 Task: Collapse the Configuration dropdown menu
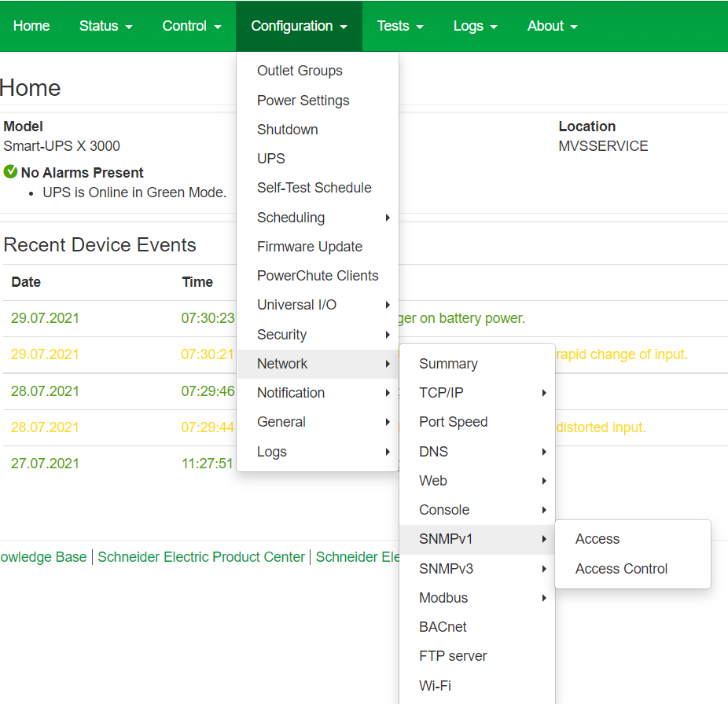[299, 26]
